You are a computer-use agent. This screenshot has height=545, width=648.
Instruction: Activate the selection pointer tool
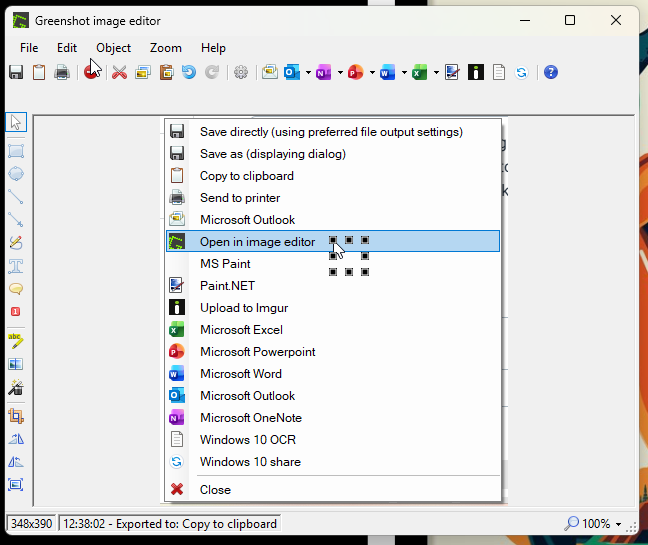16,122
